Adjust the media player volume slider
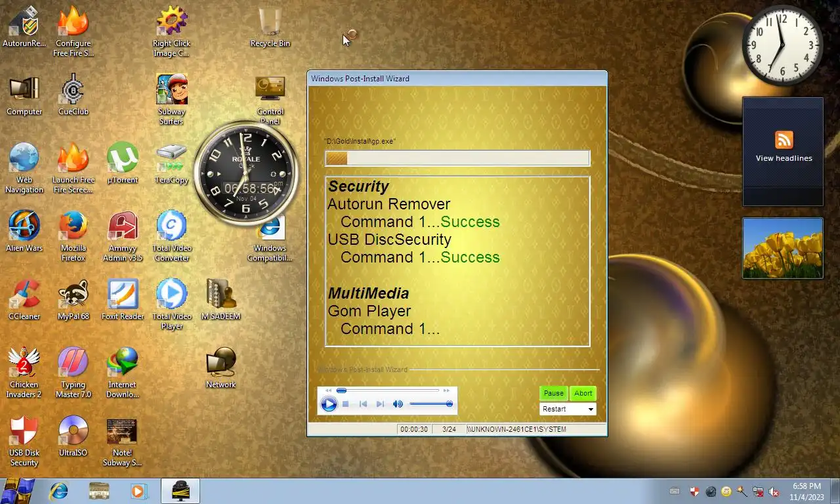 click(431, 404)
